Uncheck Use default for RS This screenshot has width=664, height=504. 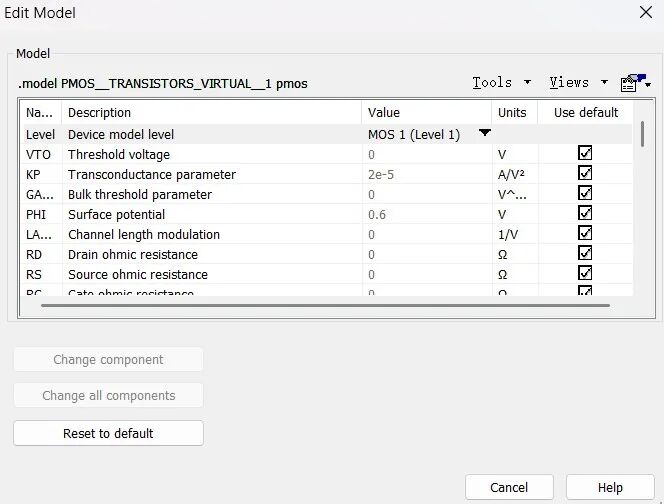coord(585,273)
